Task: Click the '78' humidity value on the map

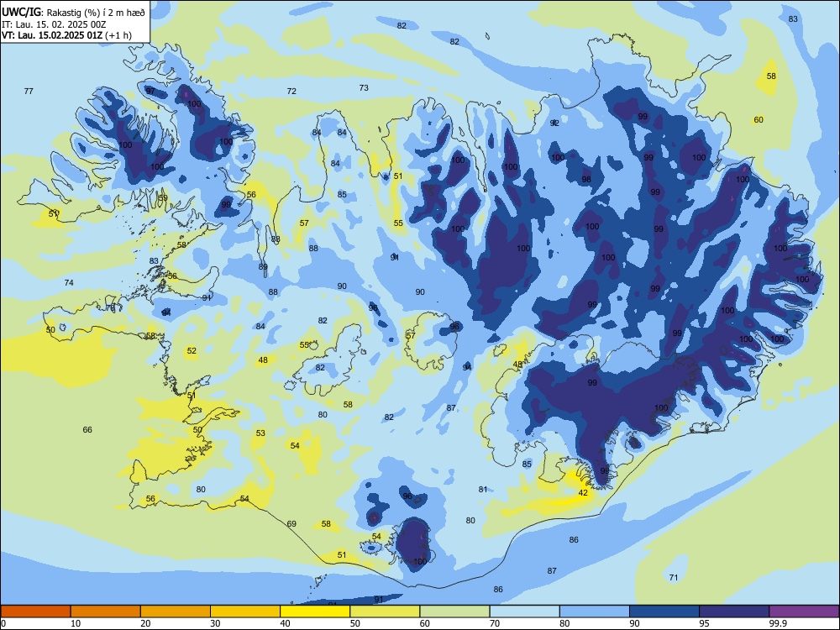Action: 110,308
